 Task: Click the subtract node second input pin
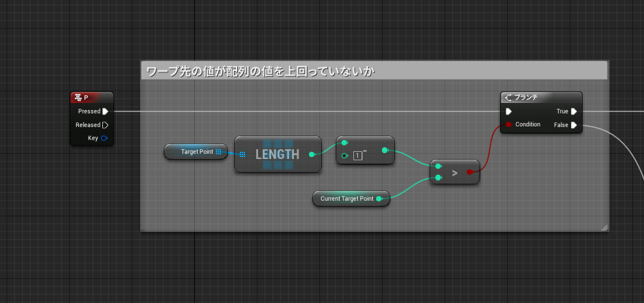[344, 156]
